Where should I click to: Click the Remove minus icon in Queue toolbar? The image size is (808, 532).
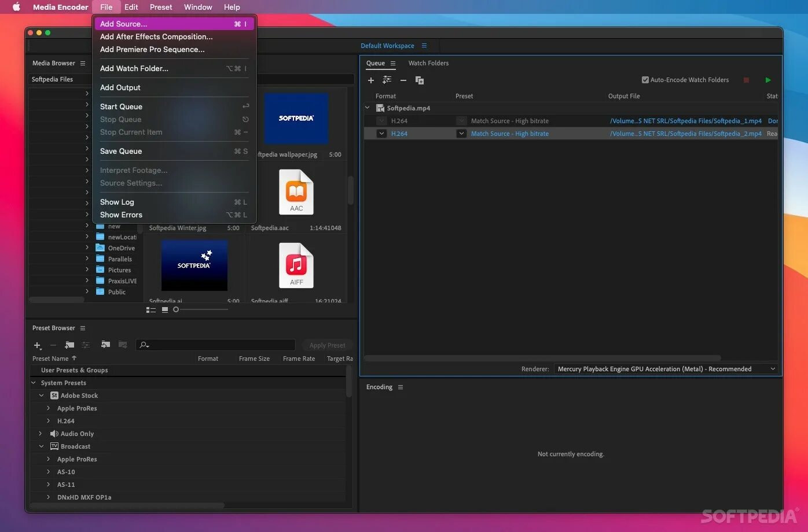click(x=403, y=80)
